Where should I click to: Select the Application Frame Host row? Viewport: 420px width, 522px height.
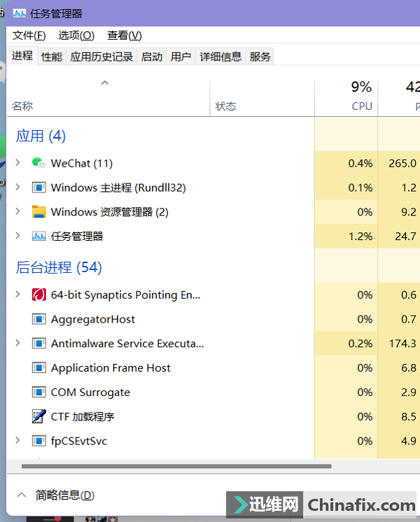(111, 368)
